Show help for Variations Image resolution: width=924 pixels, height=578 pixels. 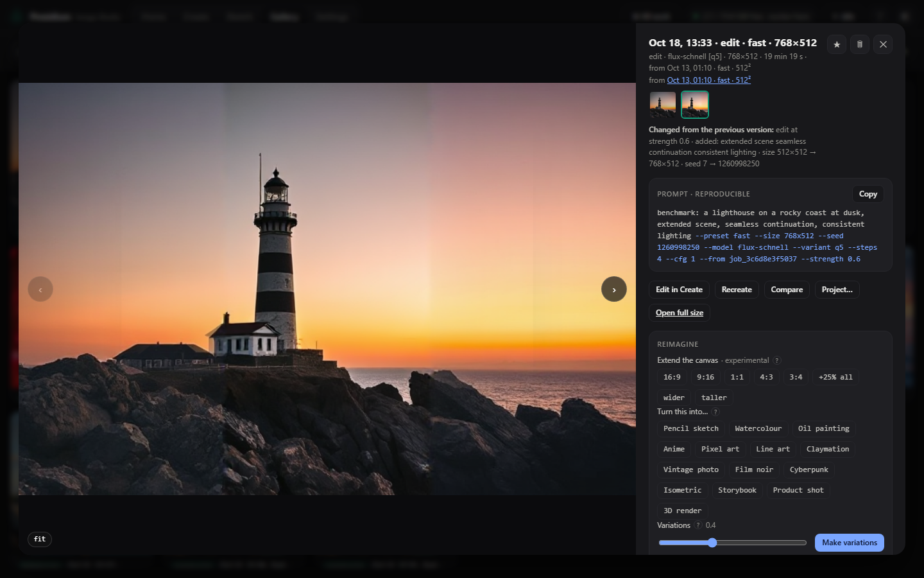[698, 525]
